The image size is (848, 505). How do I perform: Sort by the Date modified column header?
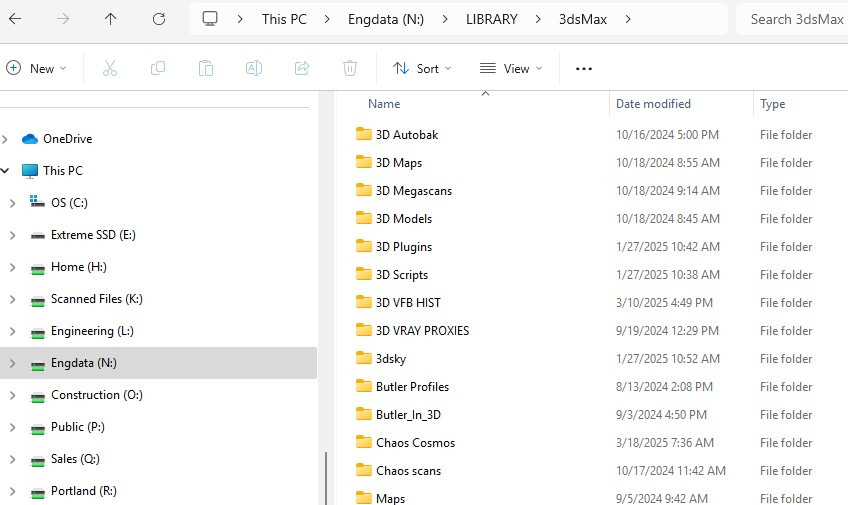(653, 104)
